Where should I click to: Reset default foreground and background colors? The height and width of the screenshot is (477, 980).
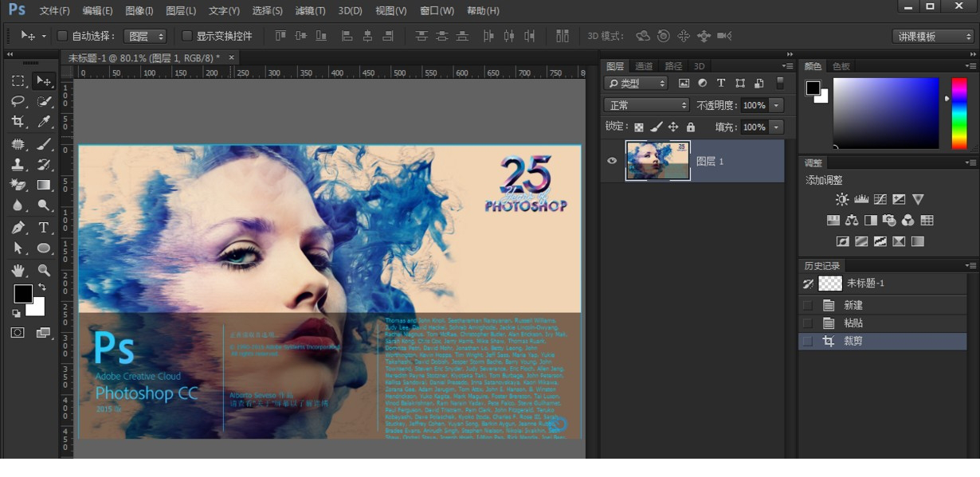[16, 314]
